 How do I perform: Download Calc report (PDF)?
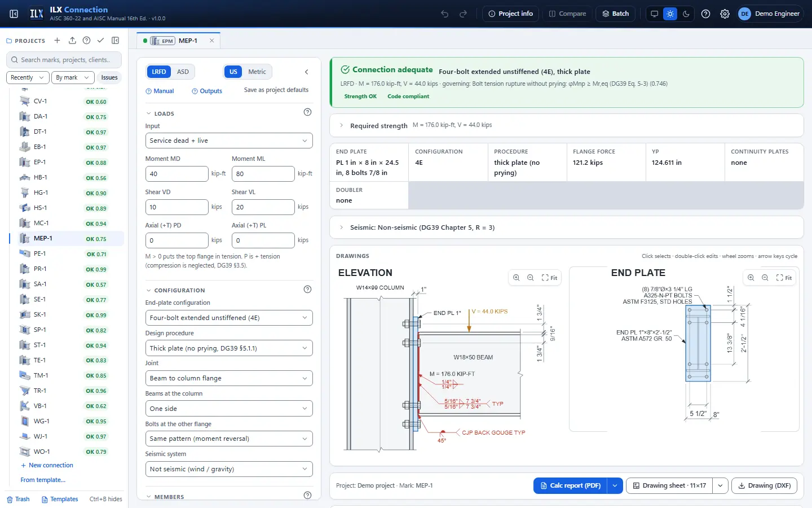570,485
